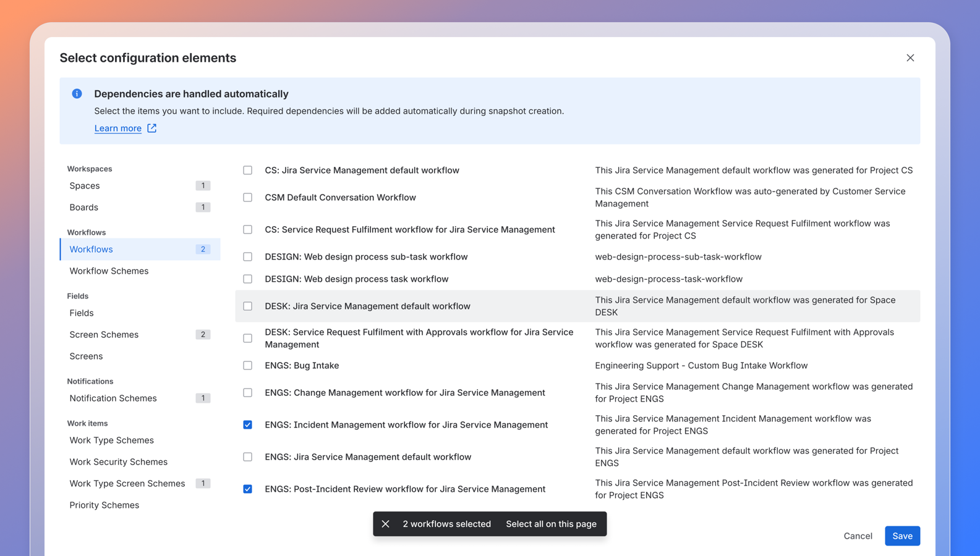Click 'Engineering Support - Custom Bug Intake Workflow' description
The height and width of the screenshot is (556, 980).
pyautogui.click(x=701, y=366)
